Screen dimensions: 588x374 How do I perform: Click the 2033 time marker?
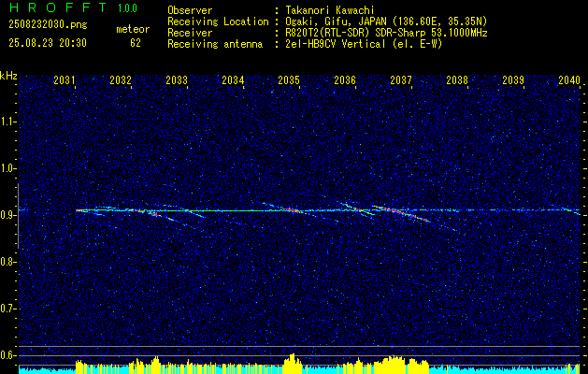coord(177,79)
